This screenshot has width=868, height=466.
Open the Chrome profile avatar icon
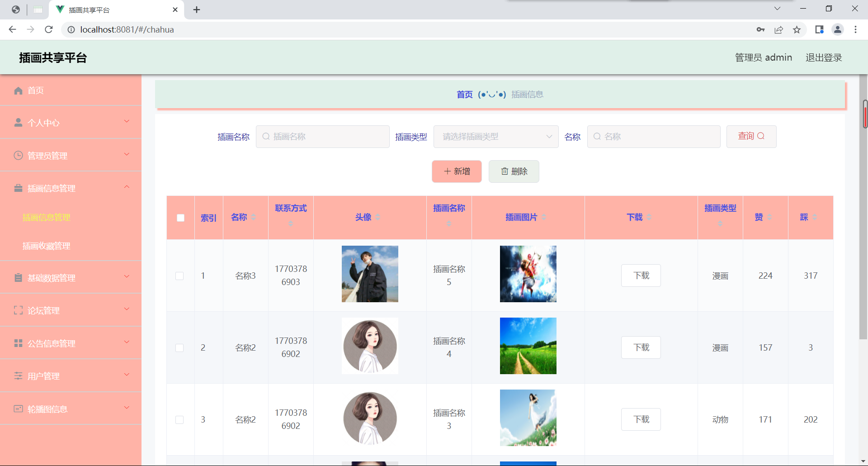pyautogui.click(x=837, y=29)
